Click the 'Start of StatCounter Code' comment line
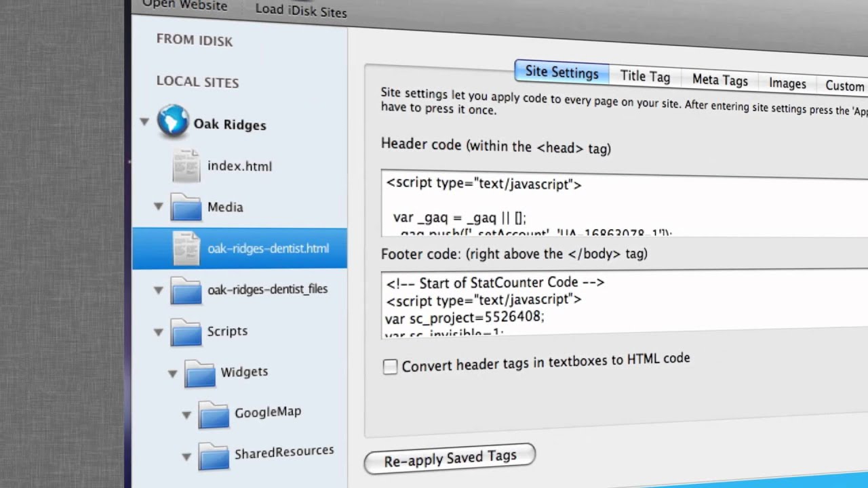The image size is (868, 488). [x=495, y=283]
